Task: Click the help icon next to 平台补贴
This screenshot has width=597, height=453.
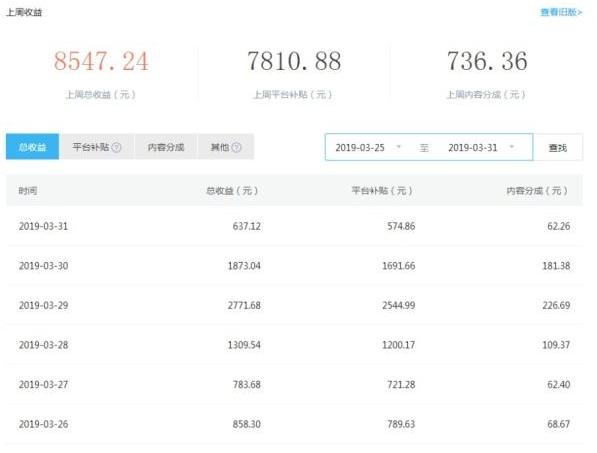Action: pos(117,147)
